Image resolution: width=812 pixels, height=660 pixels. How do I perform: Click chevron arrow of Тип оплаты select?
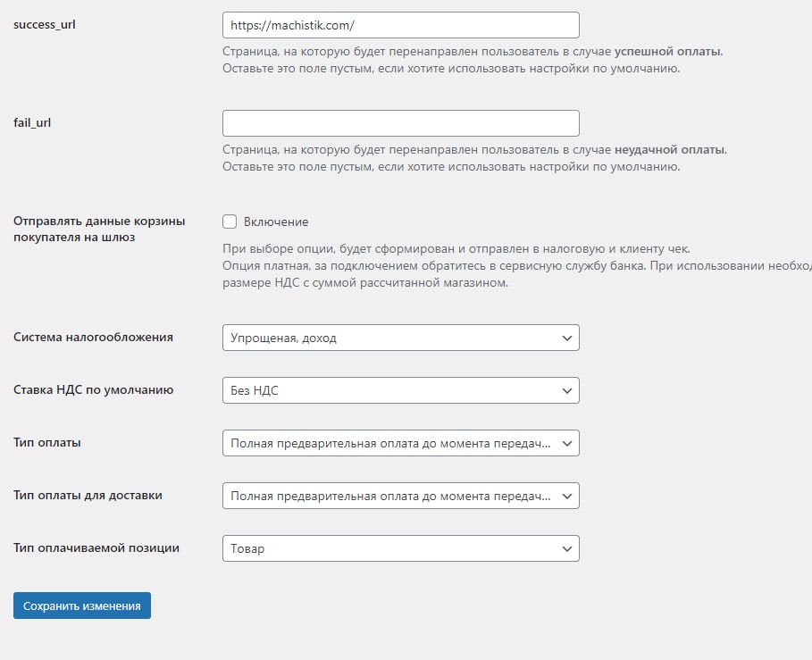[x=566, y=443]
